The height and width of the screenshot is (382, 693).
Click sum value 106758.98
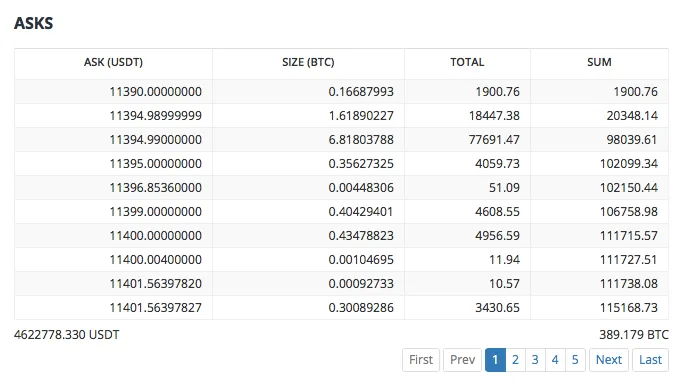click(x=628, y=211)
